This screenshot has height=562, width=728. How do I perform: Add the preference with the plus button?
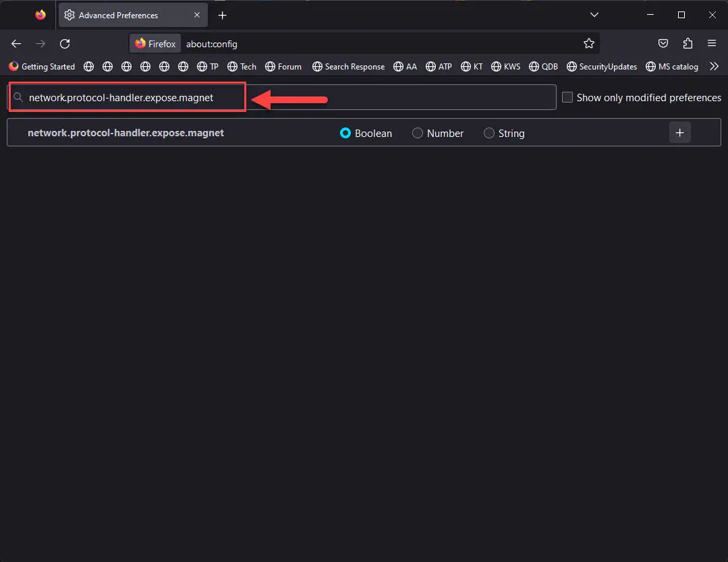point(679,133)
